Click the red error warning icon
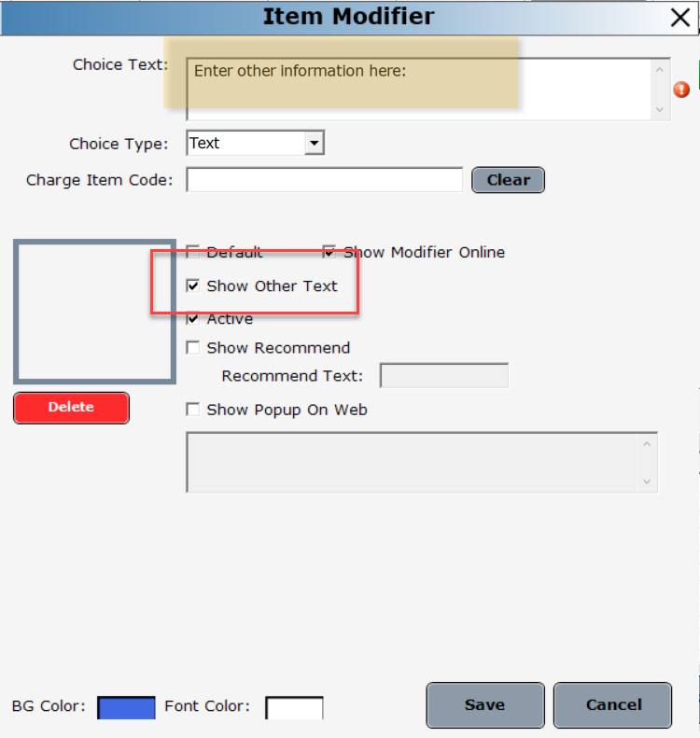 [681, 90]
